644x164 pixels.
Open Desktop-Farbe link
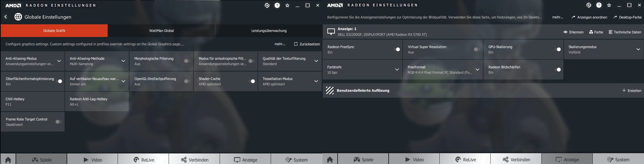pos(627,17)
